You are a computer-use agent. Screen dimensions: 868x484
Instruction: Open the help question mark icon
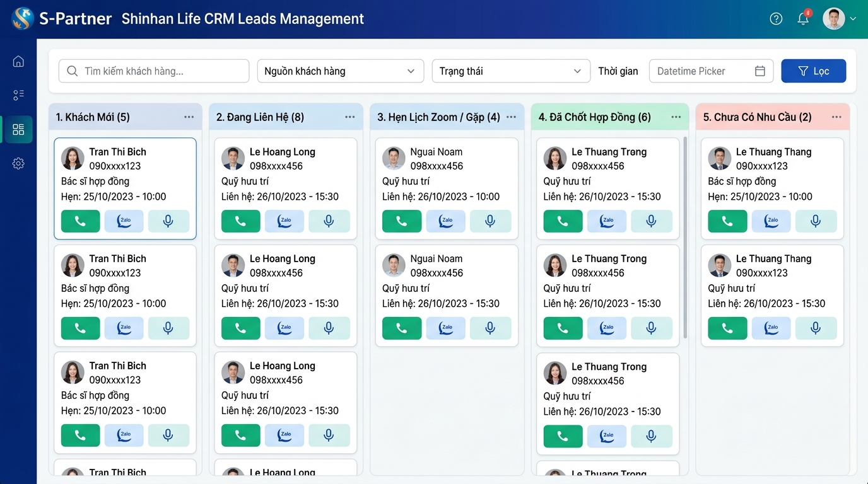coord(776,19)
